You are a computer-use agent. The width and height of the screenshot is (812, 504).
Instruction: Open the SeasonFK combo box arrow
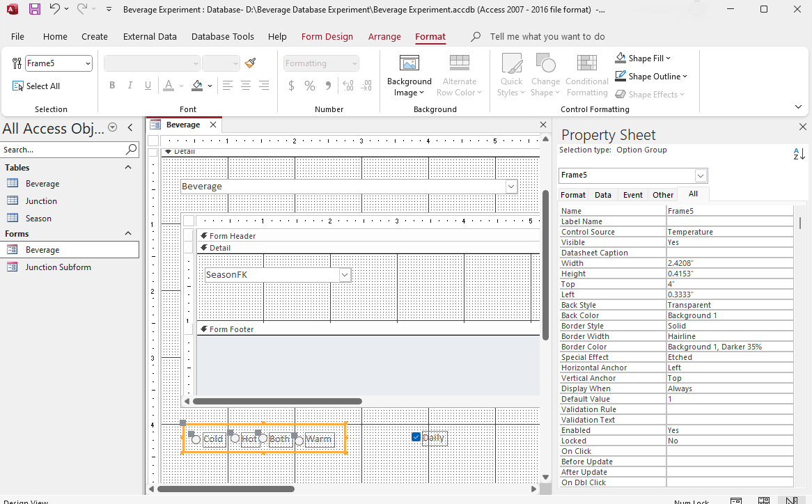tap(345, 275)
